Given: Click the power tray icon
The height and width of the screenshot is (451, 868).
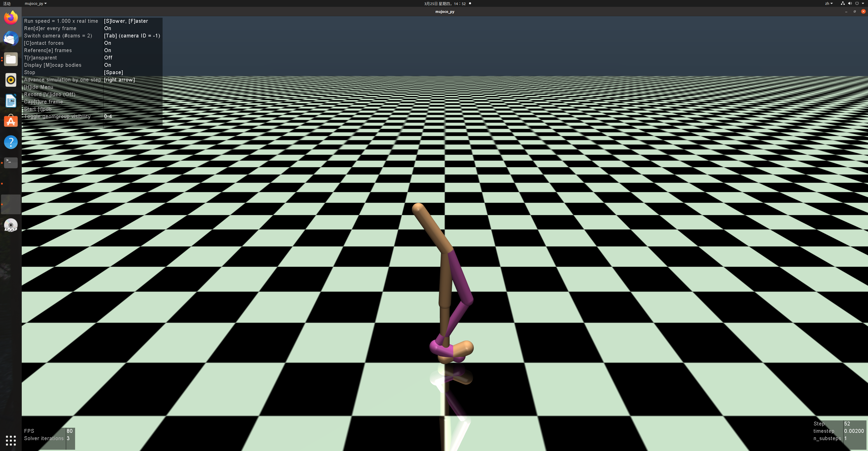Looking at the screenshot, I should click(857, 3).
